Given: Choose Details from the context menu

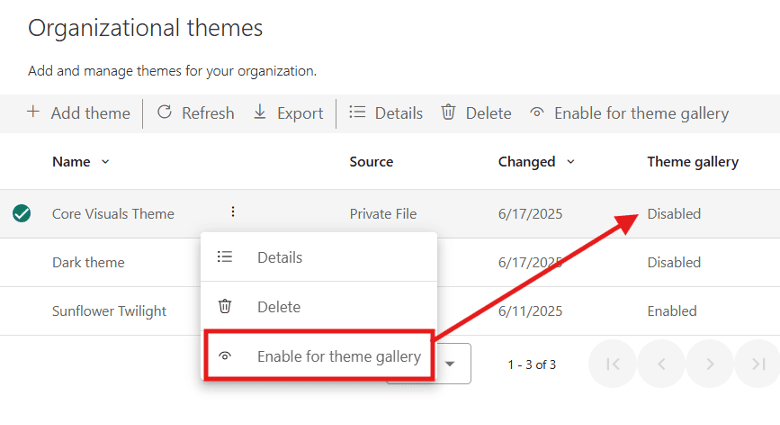Looking at the screenshot, I should click(279, 257).
